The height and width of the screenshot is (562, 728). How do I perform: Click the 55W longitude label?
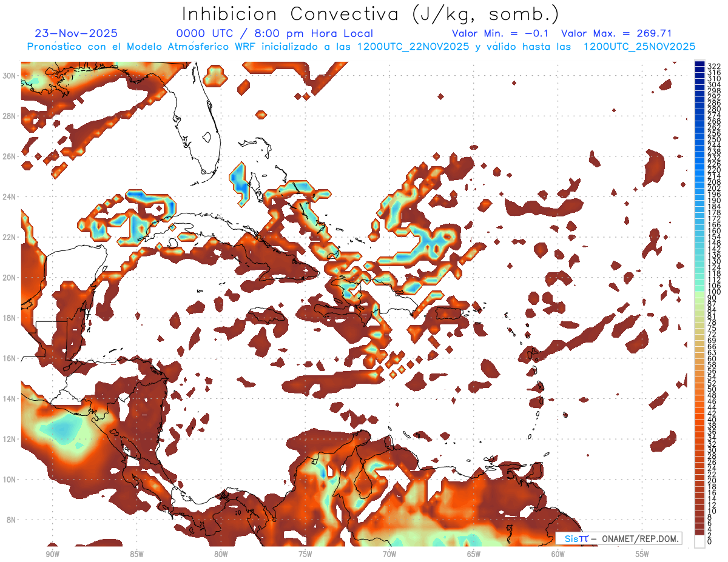pyautogui.click(x=642, y=554)
